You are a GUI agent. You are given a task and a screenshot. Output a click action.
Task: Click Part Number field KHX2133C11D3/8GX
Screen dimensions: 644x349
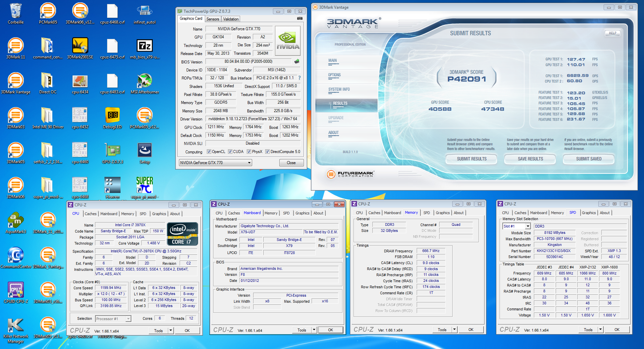555,251
